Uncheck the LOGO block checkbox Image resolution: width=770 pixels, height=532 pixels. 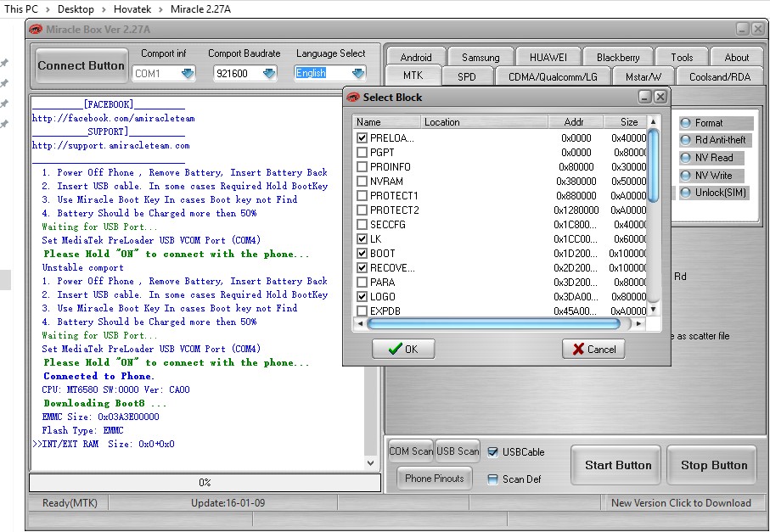click(362, 296)
